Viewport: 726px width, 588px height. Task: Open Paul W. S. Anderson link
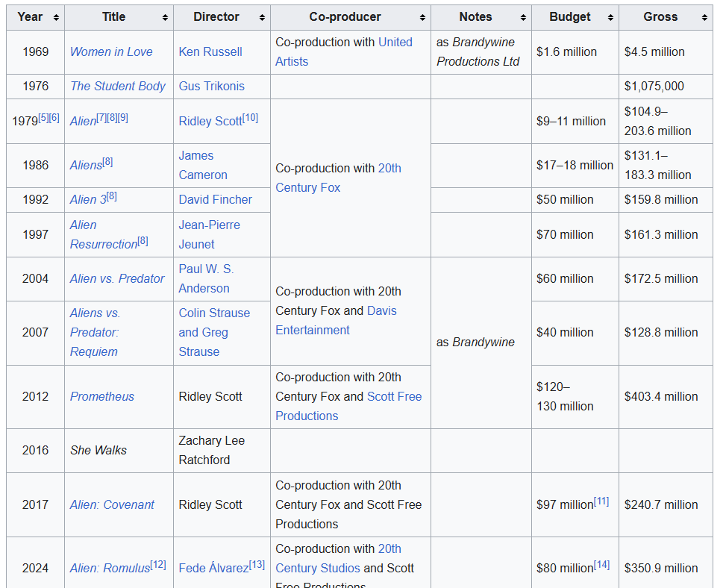pos(206,279)
